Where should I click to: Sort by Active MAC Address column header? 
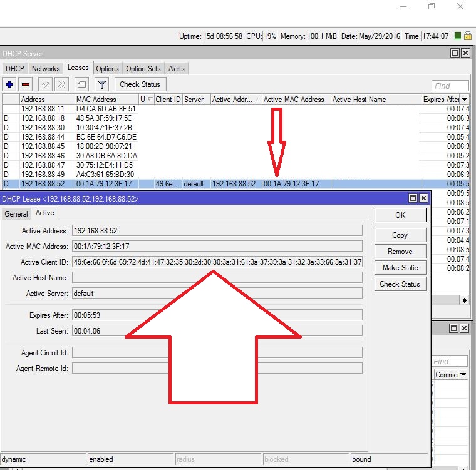[x=296, y=100]
